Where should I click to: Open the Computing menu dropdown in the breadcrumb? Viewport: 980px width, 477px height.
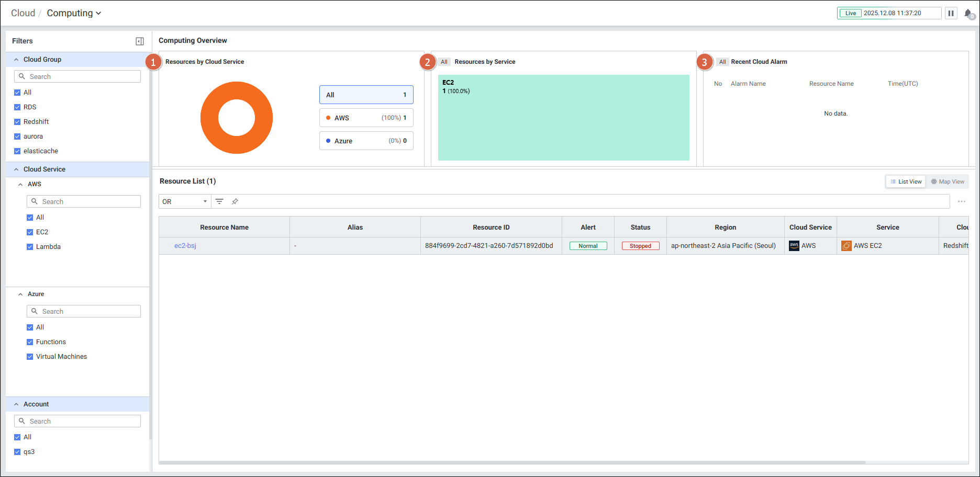[x=74, y=13]
